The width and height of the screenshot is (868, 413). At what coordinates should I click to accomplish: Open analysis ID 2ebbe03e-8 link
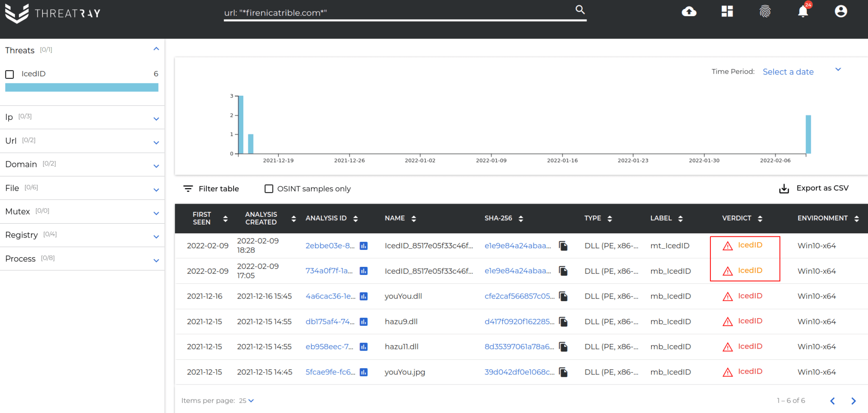click(330, 246)
